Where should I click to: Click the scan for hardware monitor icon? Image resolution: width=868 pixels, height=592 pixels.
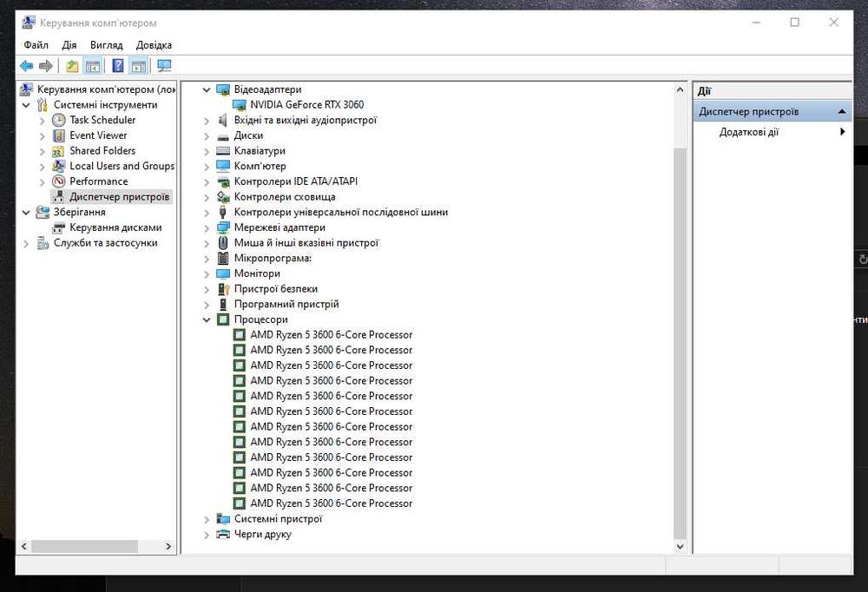[x=164, y=66]
